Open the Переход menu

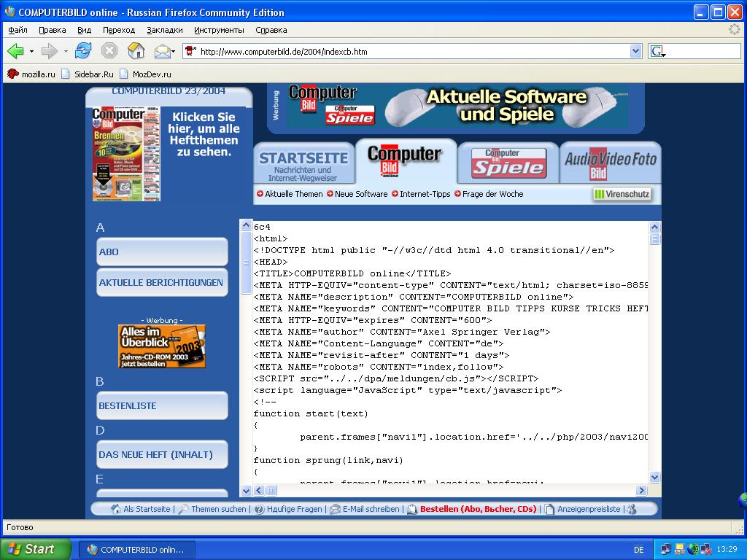tap(119, 30)
